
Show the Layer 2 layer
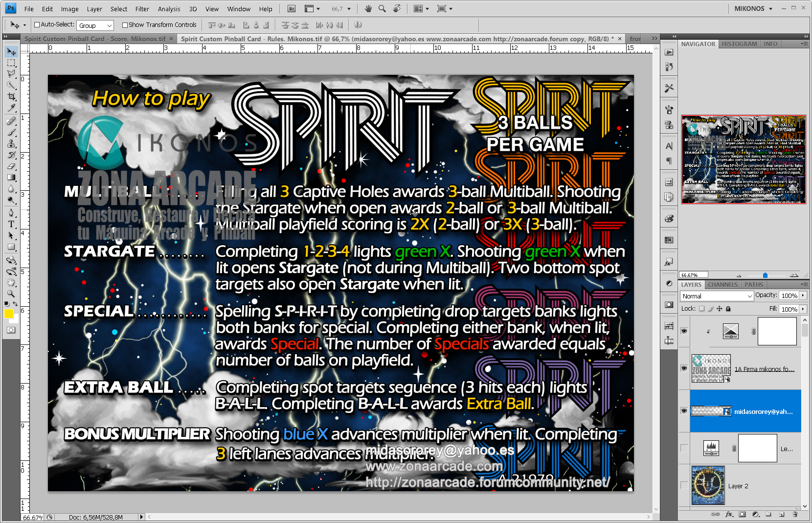point(684,485)
